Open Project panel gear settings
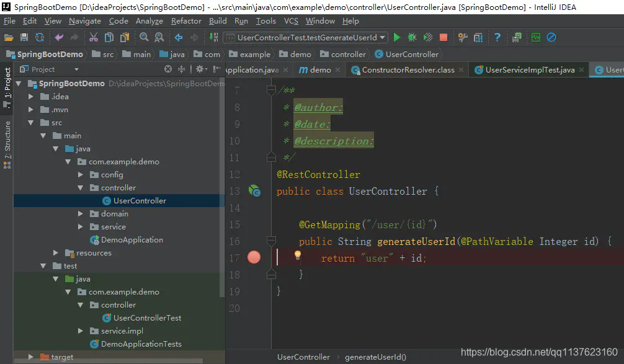 click(x=201, y=69)
